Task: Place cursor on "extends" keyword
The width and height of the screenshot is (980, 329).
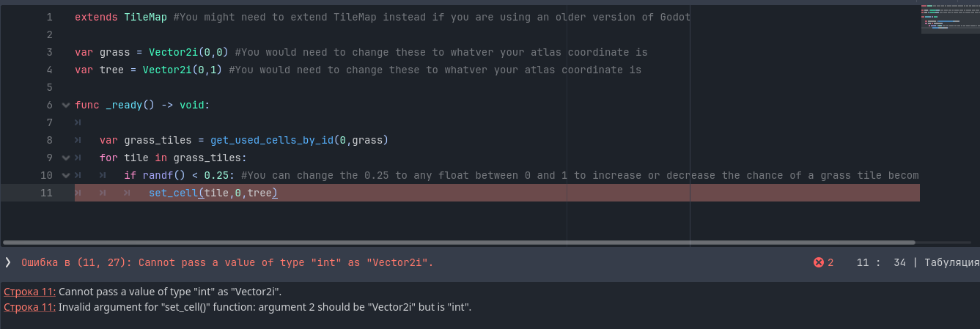Action: pyautogui.click(x=96, y=17)
